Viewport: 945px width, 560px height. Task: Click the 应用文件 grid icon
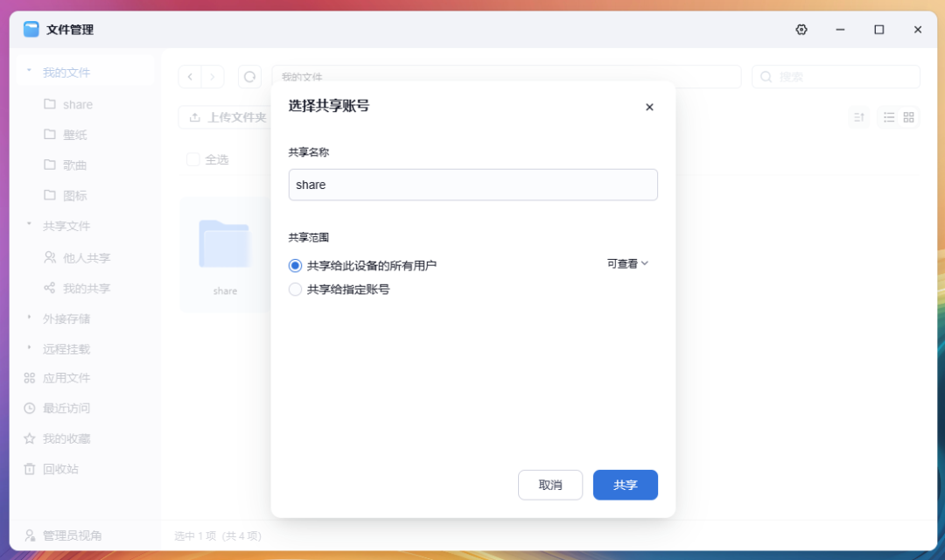(x=29, y=378)
